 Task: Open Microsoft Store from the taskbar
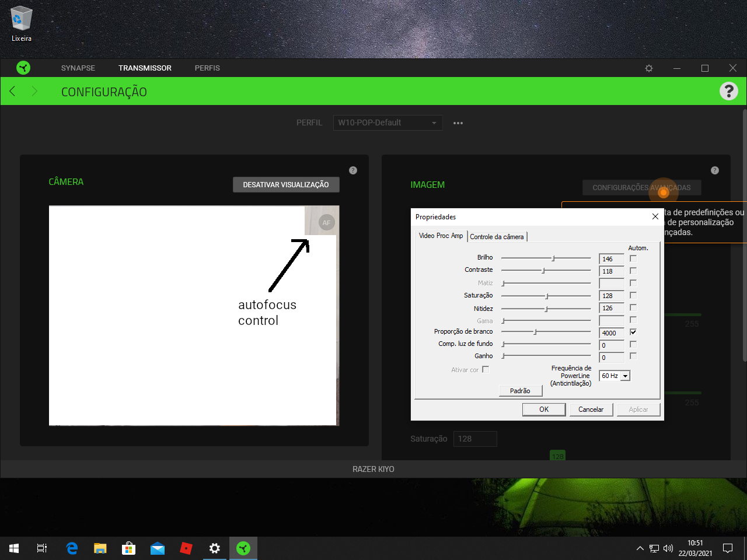(x=128, y=548)
